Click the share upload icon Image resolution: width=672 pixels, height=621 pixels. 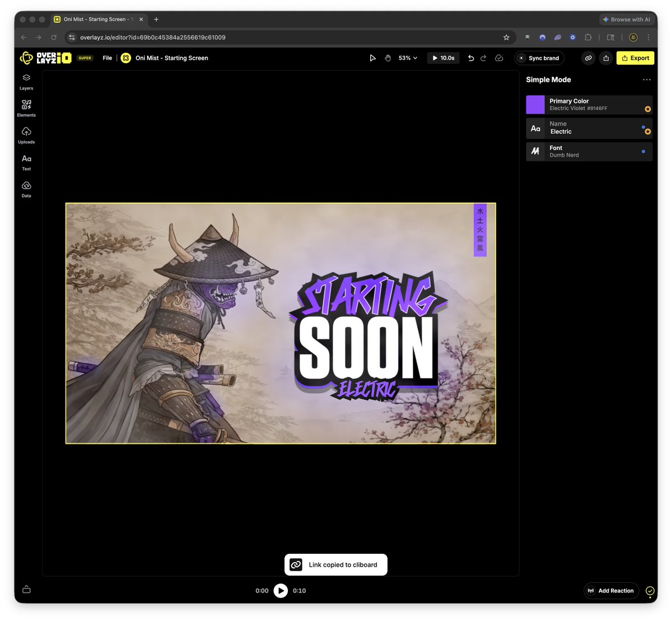(x=606, y=58)
